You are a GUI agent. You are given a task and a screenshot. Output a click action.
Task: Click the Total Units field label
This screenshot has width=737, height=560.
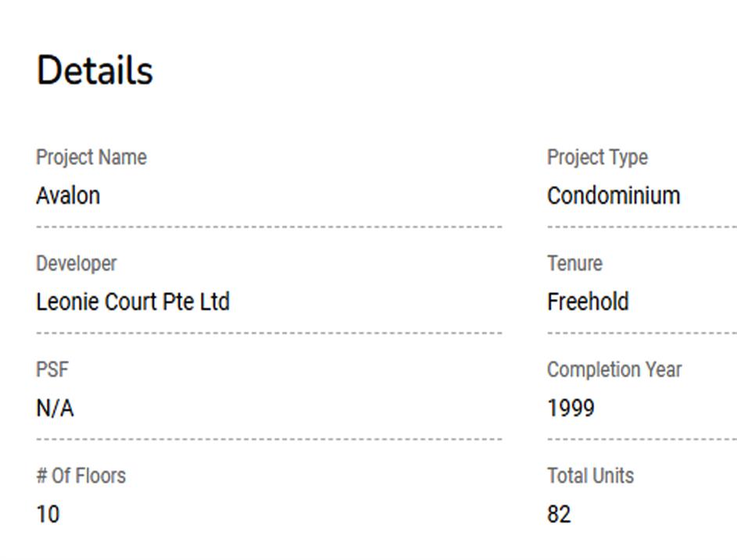pos(590,476)
